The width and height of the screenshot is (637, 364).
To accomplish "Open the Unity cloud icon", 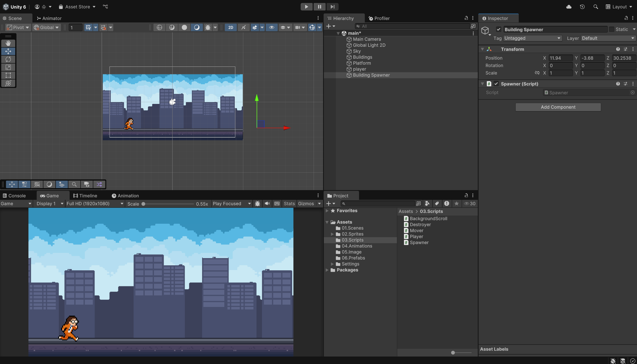I will tap(569, 7).
